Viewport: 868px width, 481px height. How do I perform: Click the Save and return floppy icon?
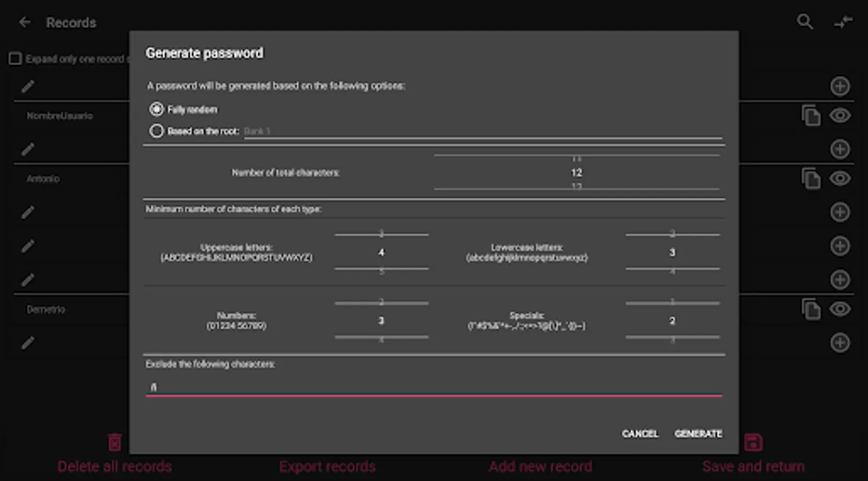(753, 443)
